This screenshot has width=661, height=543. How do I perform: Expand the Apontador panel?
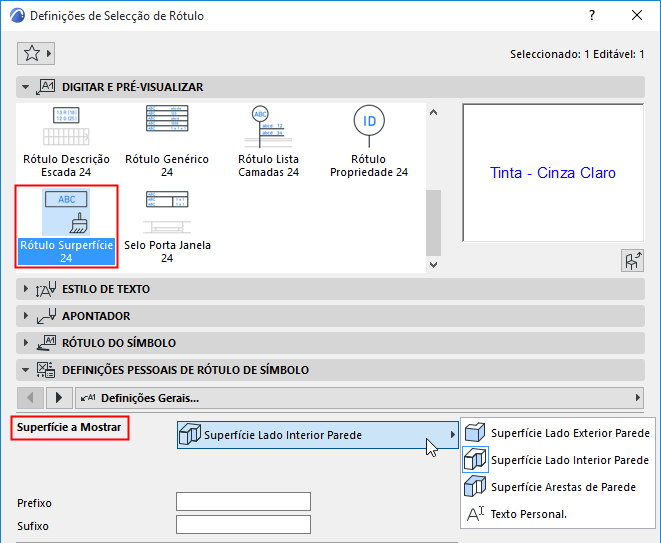point(25,316)
